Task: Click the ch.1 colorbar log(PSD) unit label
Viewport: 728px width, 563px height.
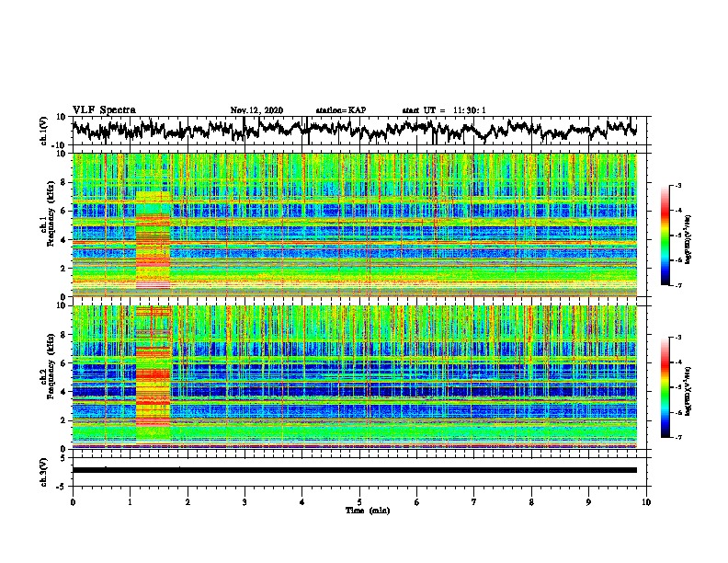Action: pos(688,240)
